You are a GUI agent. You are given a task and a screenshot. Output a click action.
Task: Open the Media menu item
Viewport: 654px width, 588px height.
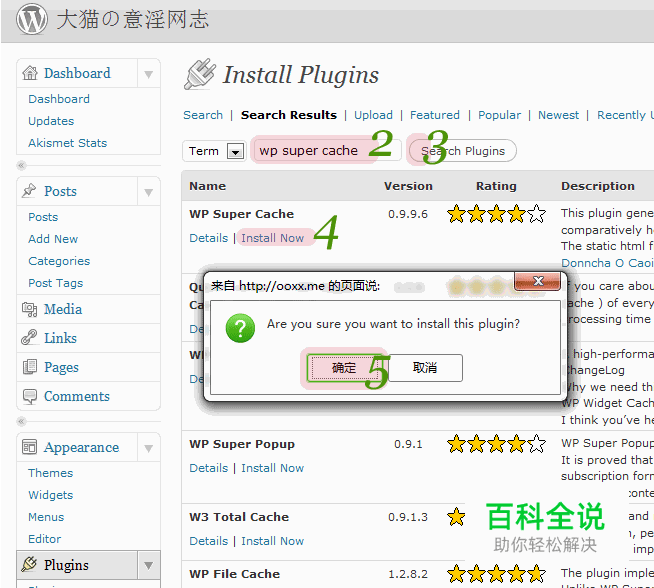point(63,309)
